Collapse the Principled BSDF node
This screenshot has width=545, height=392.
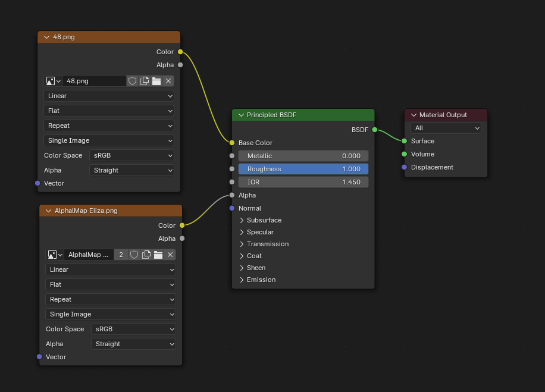coord(241,115)
